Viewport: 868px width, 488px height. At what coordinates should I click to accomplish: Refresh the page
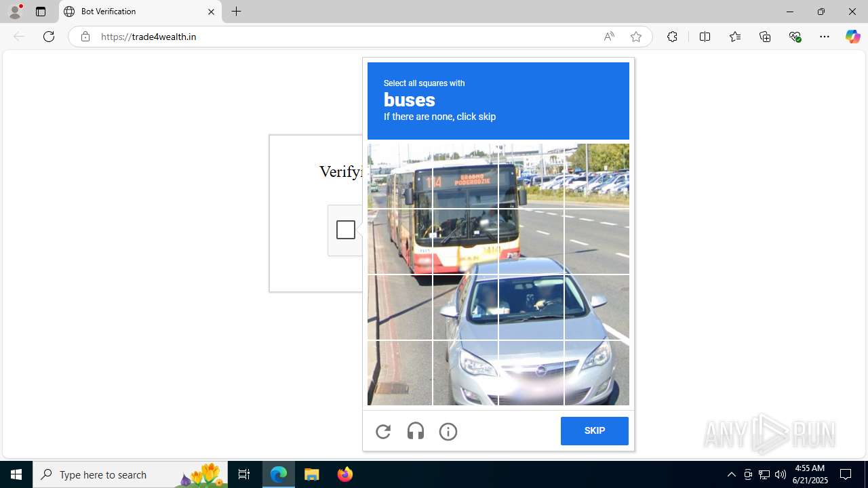point(49,37)
